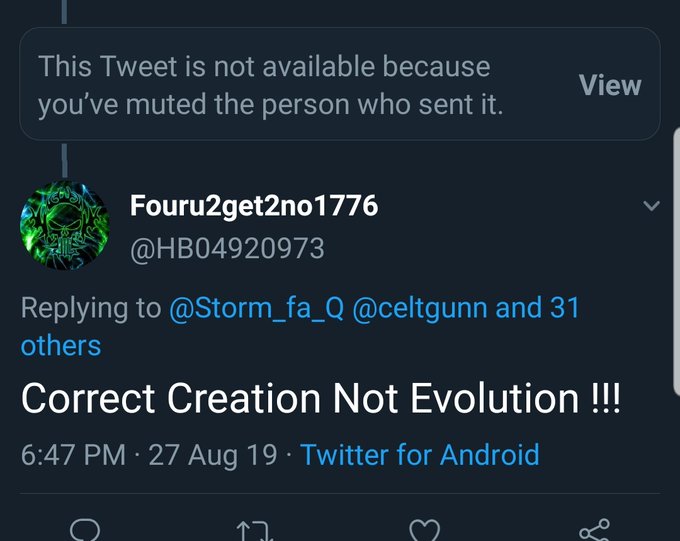Click the 6:47 PM timestamp
This screenshot has height=541, width=680.
click(x=73, y=455)
